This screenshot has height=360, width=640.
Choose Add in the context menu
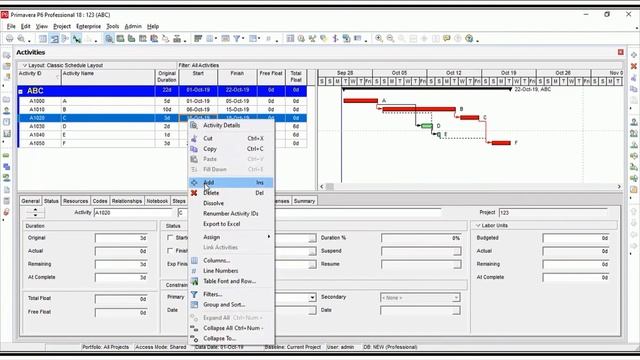(231, 182)
